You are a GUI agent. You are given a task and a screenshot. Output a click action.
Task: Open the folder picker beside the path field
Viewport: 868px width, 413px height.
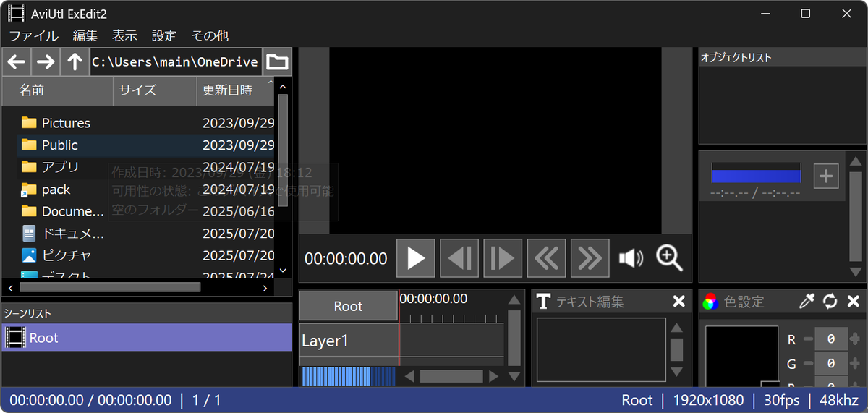(277, 62)
